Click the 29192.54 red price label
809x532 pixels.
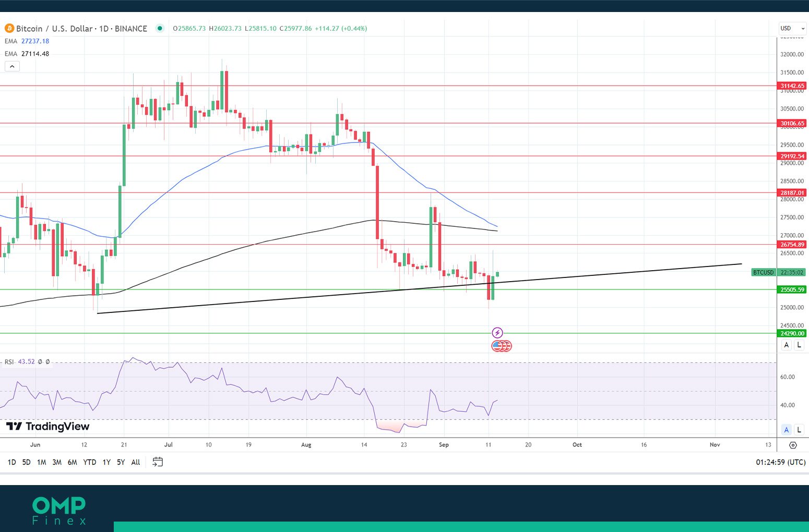[792, 156]
